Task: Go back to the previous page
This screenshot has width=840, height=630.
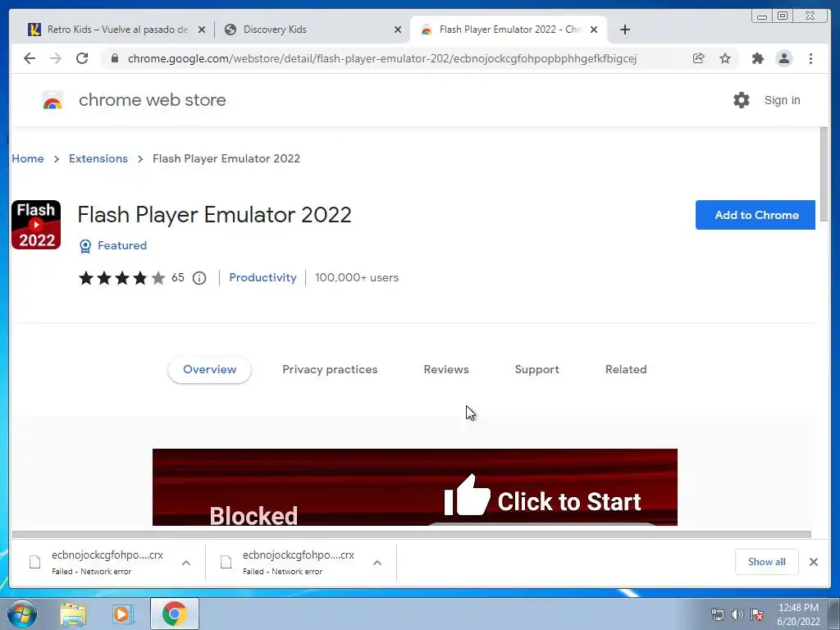Action: tap(30, 58)
